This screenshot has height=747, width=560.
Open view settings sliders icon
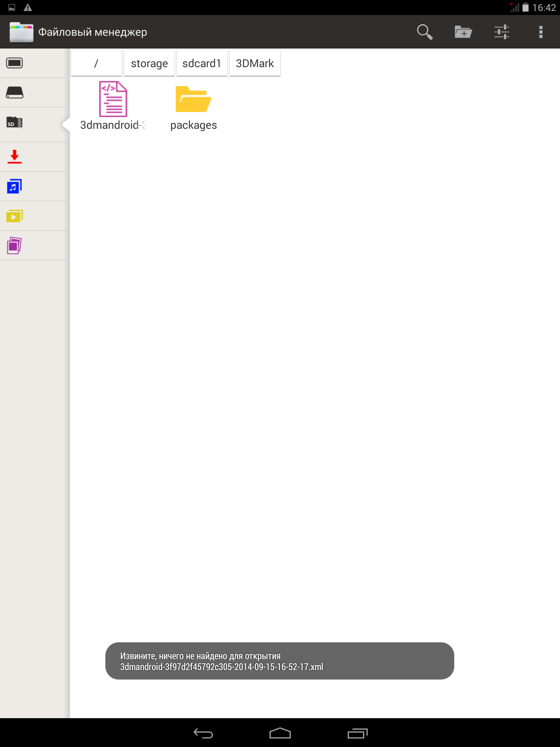[502, 32]
